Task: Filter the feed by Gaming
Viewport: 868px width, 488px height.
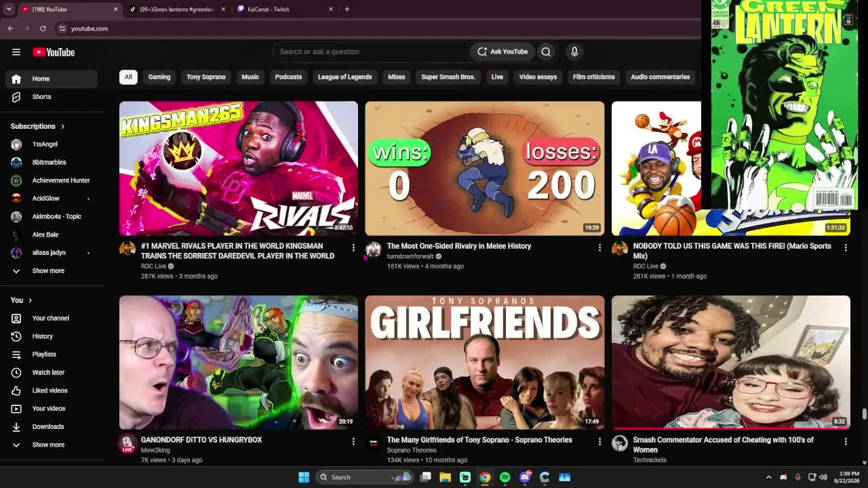Action: [x=159, y=77]
